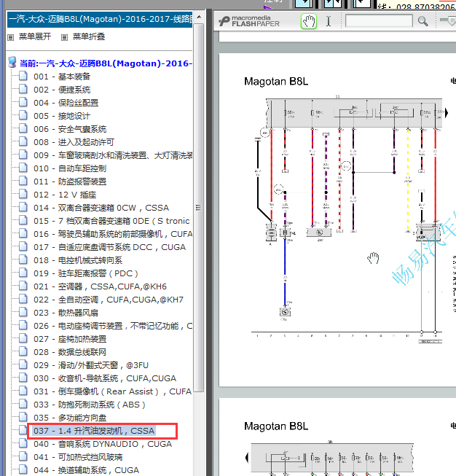This screenshot has height=476, width=456.
Task: Click the Macromedia FlashPaper logo
Action: click(x=249, y=21)
